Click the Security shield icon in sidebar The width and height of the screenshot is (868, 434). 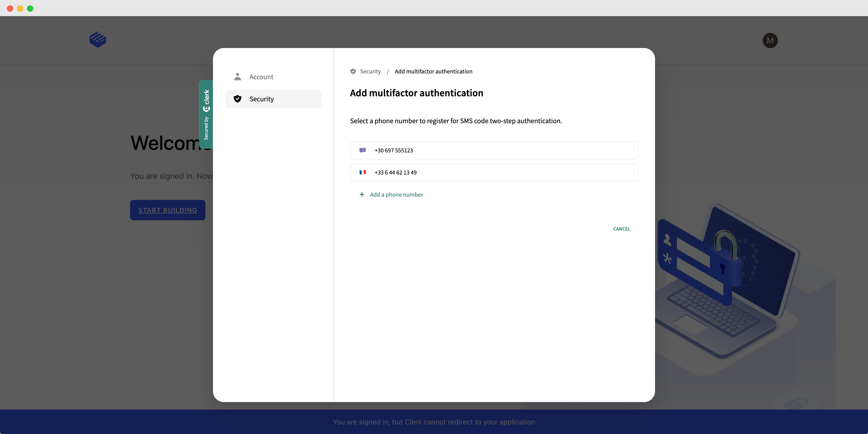[x=238, y=99]
